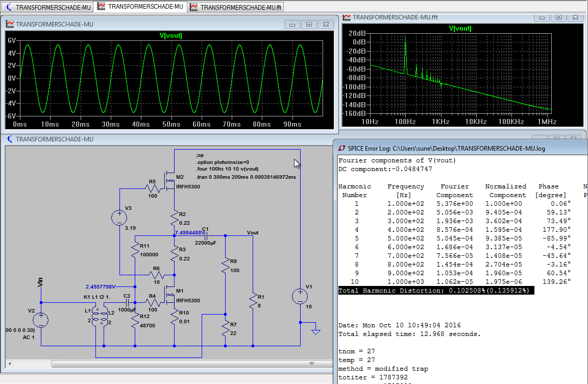
Task: Close the waveform plot window
Action: coord(326,25)
